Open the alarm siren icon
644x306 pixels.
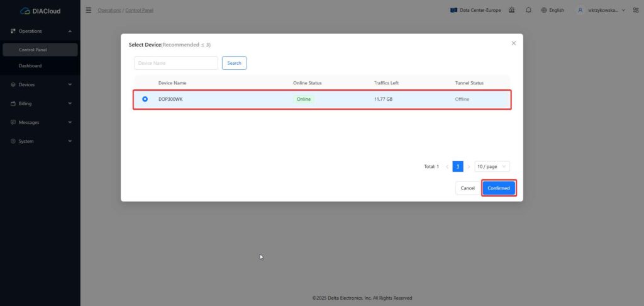512,10
